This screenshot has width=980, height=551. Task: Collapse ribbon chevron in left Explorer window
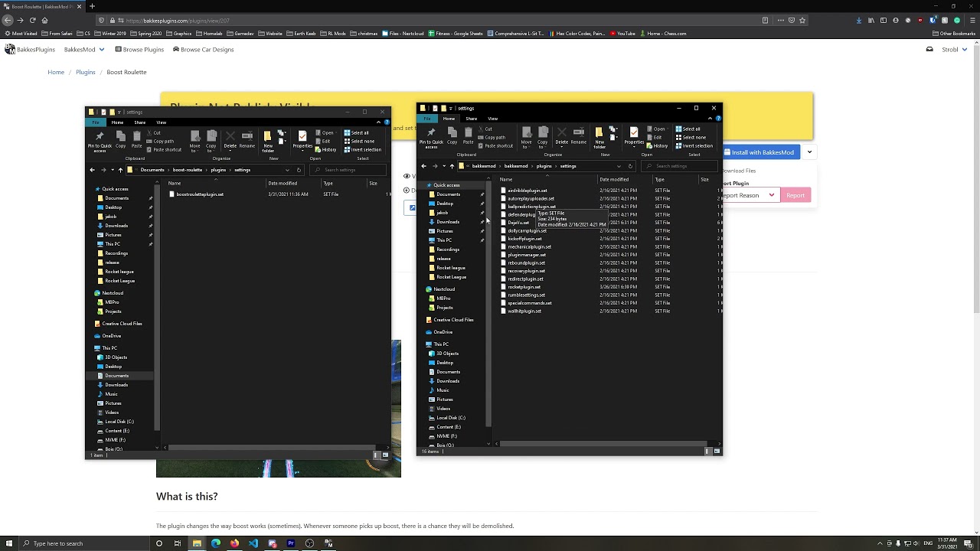[x=379, y=122]
